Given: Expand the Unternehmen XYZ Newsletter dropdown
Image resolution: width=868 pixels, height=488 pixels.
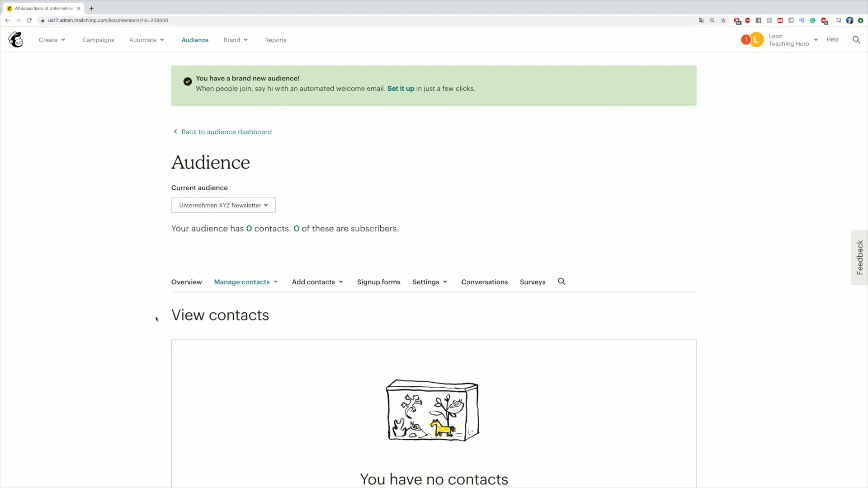Looking at the screenshot, I should [x=224, y=205].
